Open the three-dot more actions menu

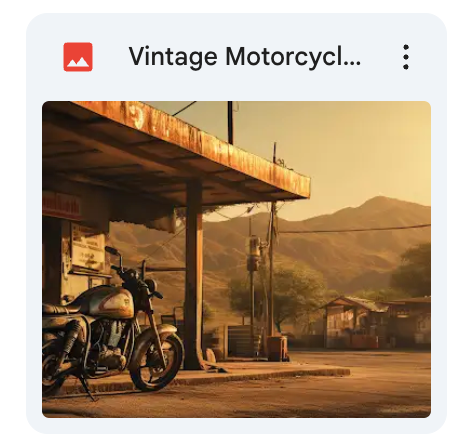point(406,57)
